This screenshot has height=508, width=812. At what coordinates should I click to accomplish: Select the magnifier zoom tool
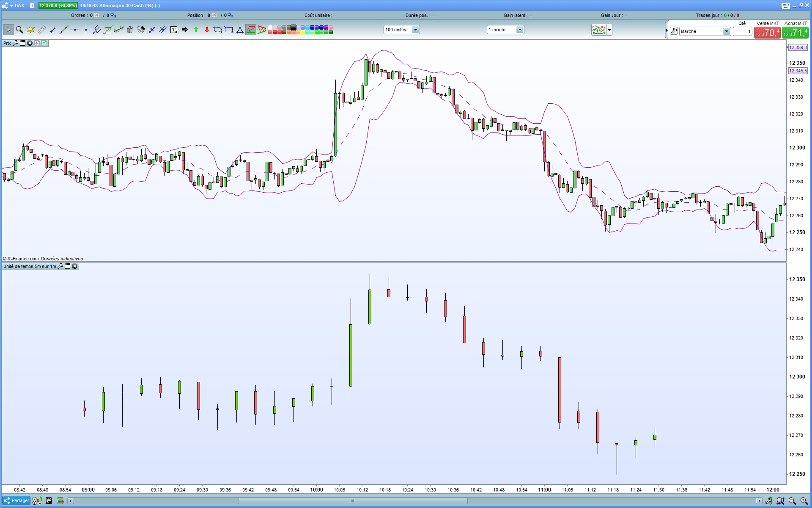click(x=19, y=30)
